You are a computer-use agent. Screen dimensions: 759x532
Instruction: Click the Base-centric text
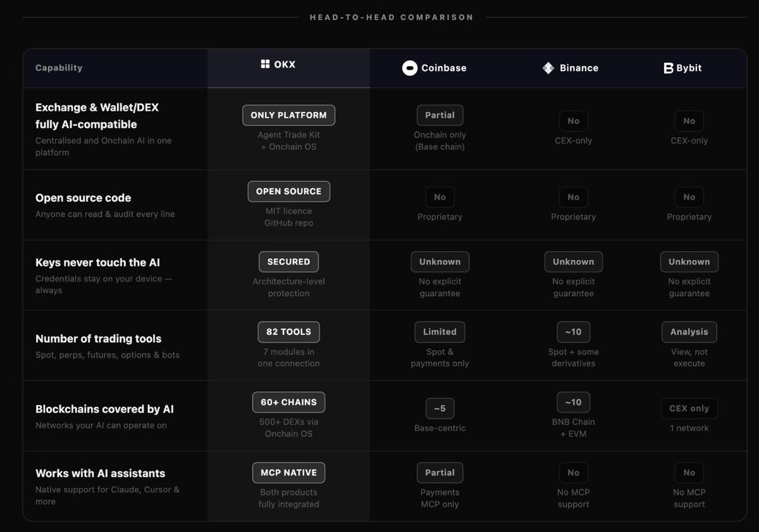pos(440,428)
